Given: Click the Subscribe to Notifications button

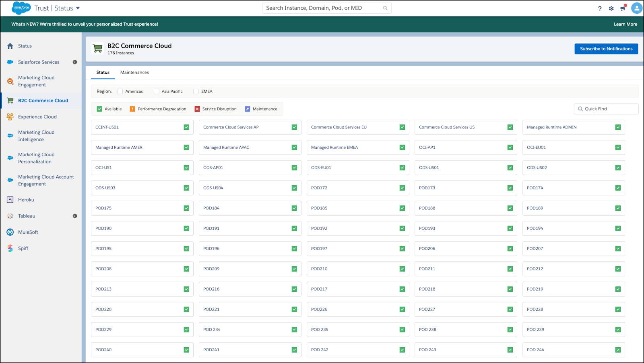Looking at the screenshot, I should pyautogui.click(x=606, y=48).
